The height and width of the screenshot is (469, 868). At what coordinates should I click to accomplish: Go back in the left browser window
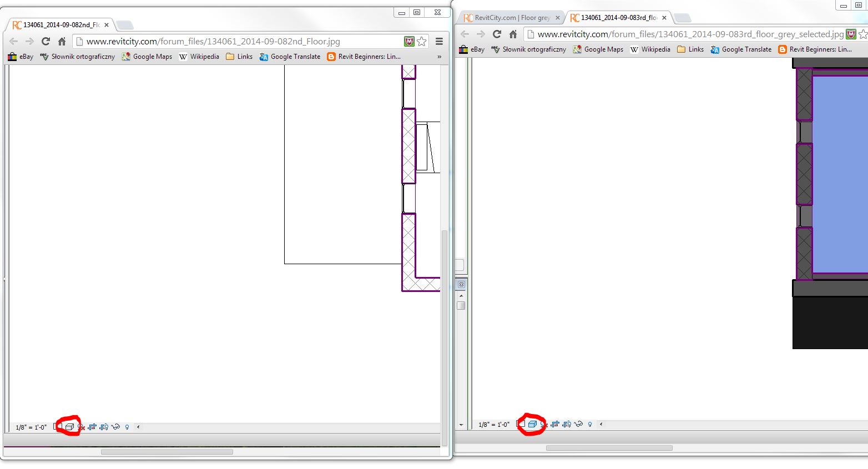pos(14,41)
